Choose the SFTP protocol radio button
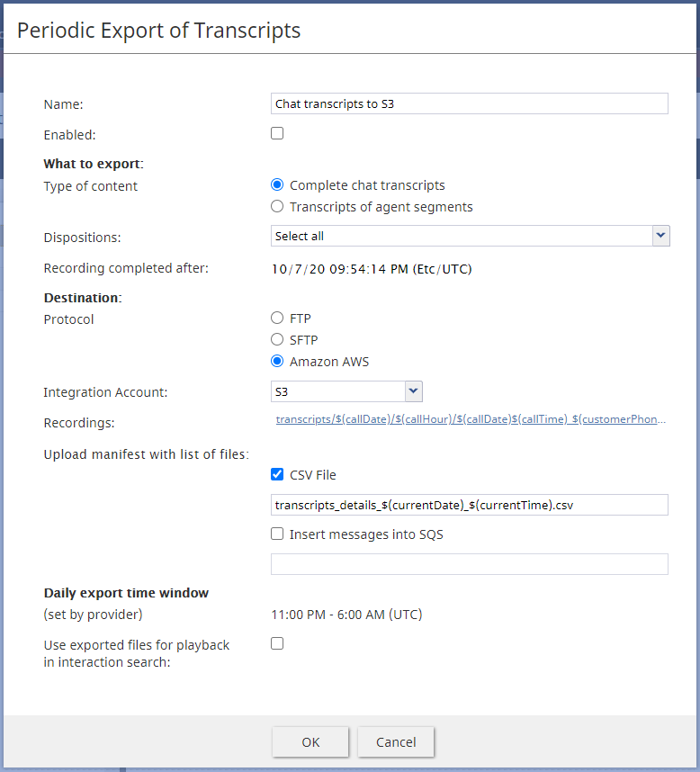This screenshot has height=772, width=700. (277, 340)
